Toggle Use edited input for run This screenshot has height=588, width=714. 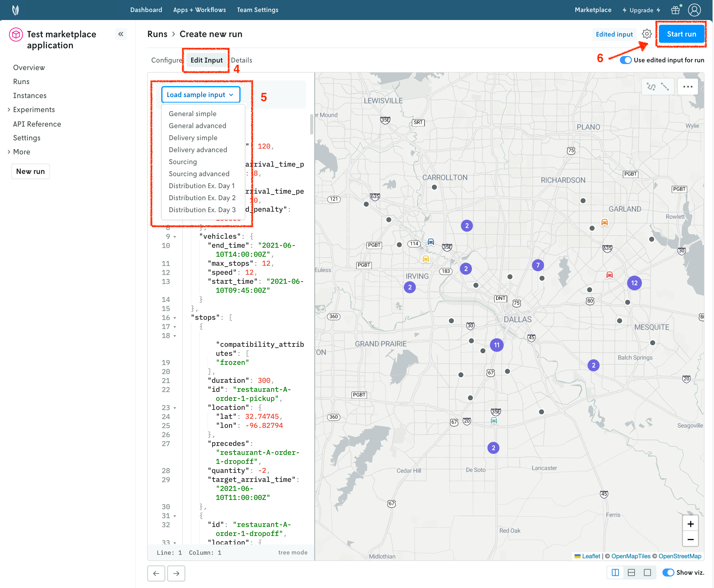626,60
